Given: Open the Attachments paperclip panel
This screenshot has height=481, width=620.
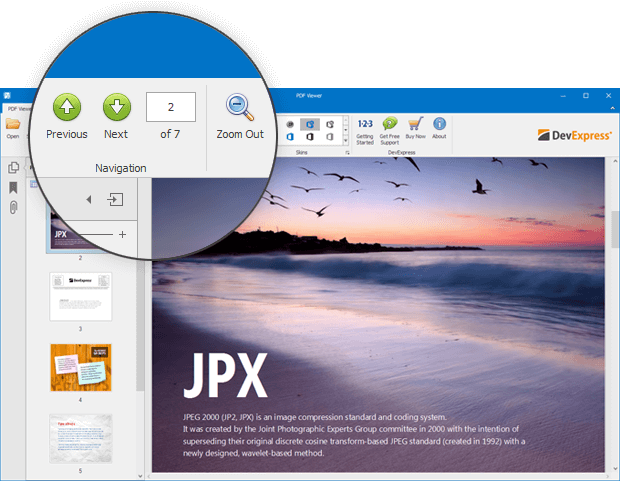Looking at the screenshot, I should pyautogui.click(x=13, y=207).
